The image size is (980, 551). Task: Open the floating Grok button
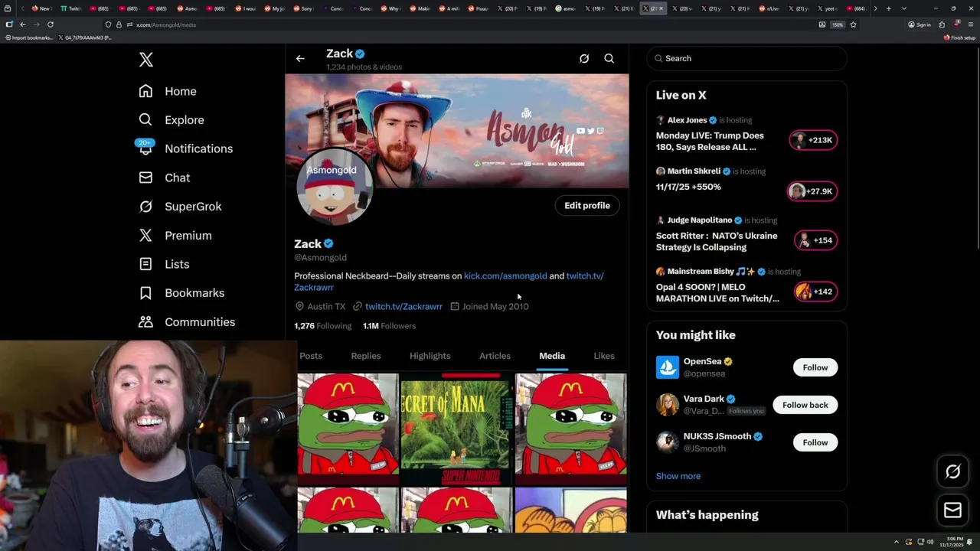tap(952, 472)
